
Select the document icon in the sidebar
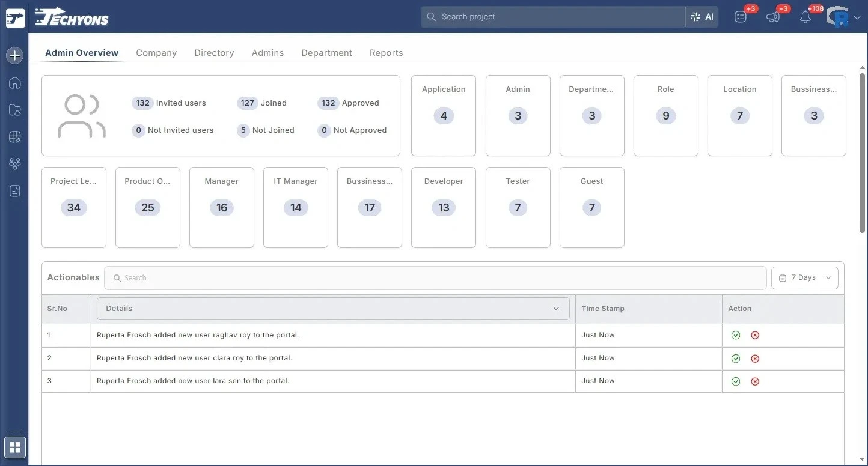[14, 190]
